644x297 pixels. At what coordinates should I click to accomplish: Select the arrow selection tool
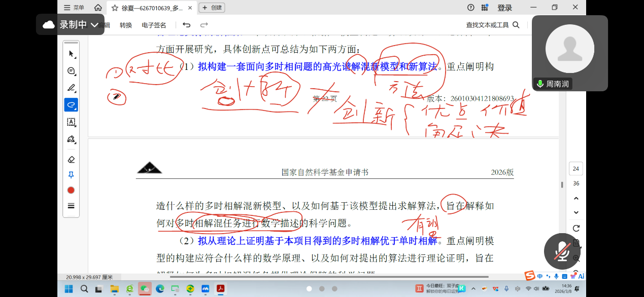click(71, 54)
